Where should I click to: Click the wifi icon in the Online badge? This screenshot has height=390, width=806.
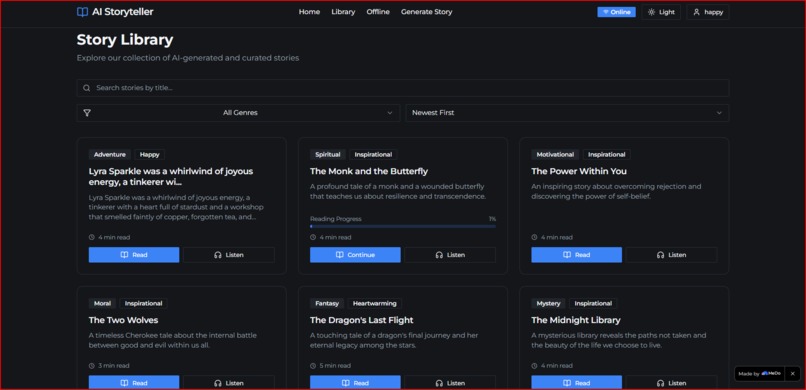[606, 12]
